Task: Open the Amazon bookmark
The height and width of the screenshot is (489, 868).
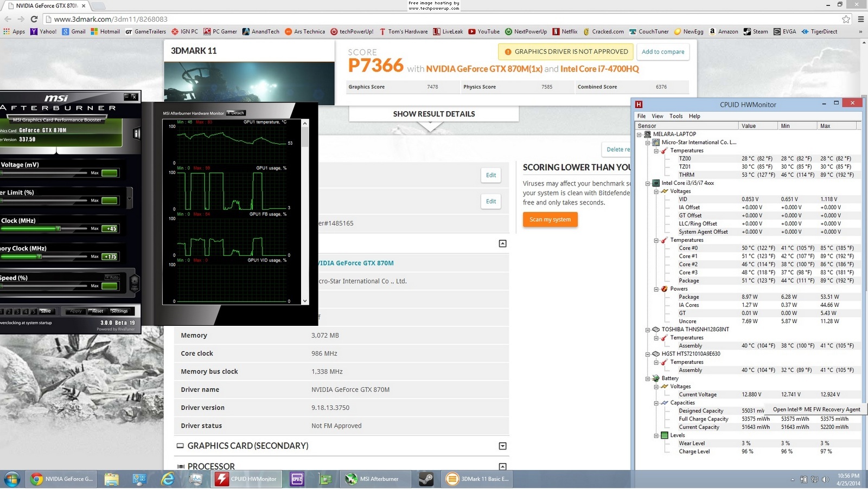Action: tap(724, 31)
